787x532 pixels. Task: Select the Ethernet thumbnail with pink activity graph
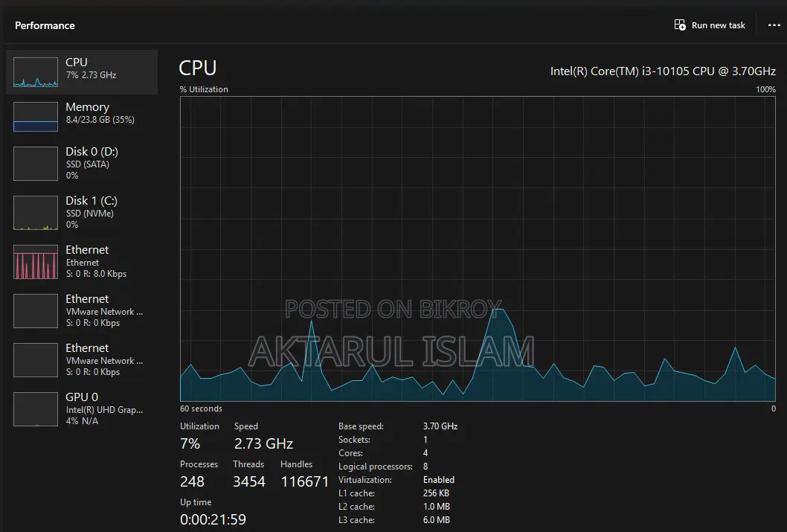36,262
